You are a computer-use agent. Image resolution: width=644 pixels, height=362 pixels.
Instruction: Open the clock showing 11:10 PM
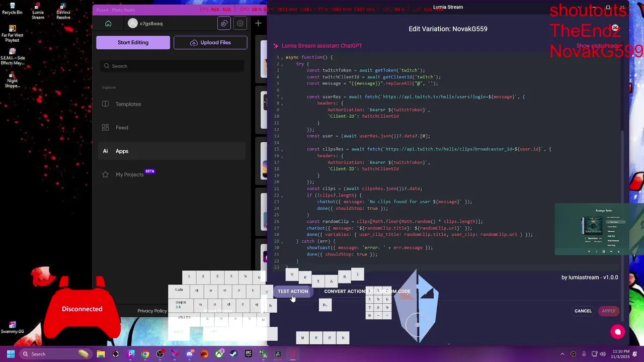point(620,354)
